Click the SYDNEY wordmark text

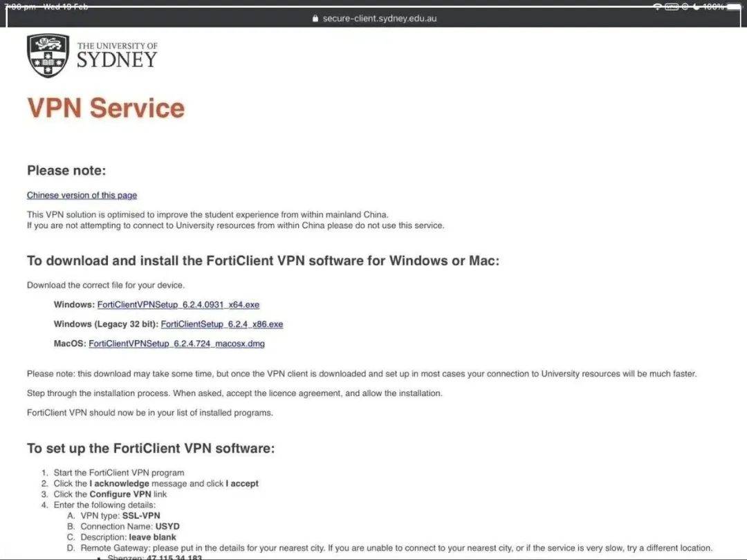tap(117, 59)
